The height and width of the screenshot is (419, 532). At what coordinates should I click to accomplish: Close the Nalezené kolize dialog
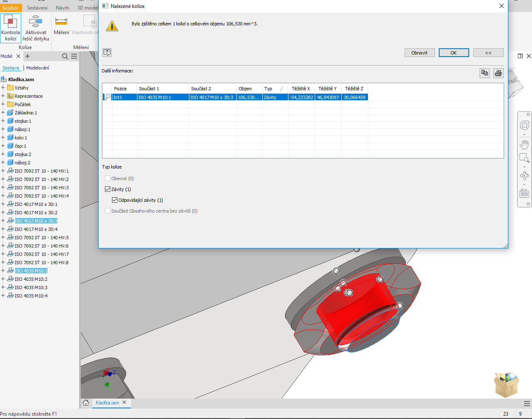coord(502,6)
